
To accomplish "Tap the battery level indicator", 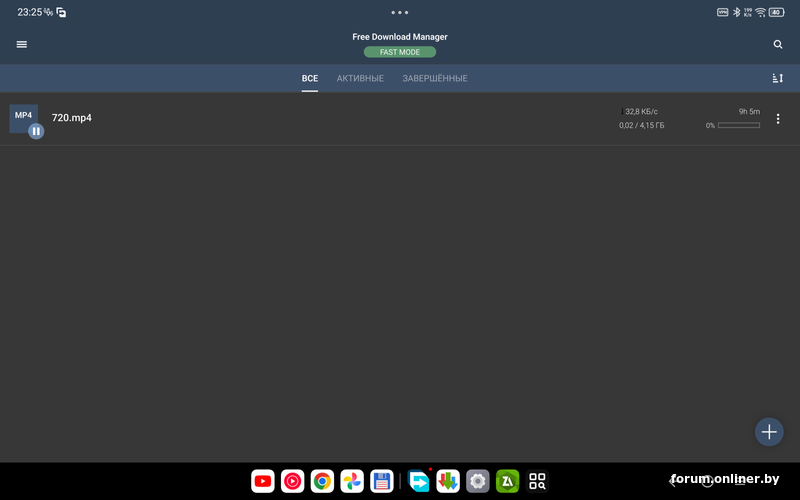I will click(x=777, y=12).
